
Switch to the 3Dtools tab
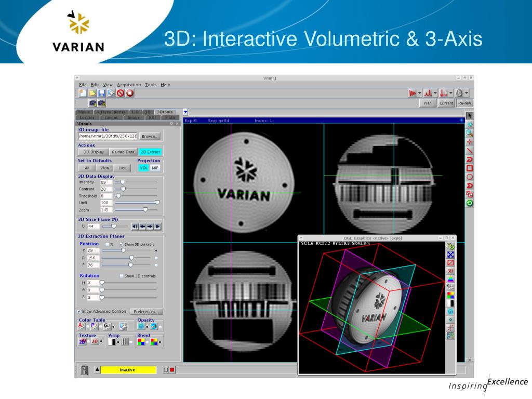click(x=165, y=112)
